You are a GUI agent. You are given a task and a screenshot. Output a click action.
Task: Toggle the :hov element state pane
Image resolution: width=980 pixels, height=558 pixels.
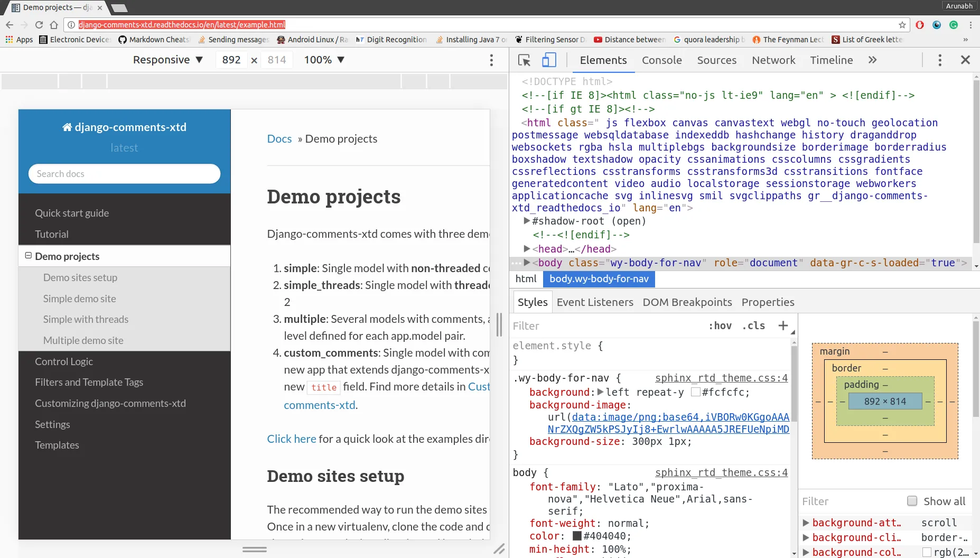point(720,326)
